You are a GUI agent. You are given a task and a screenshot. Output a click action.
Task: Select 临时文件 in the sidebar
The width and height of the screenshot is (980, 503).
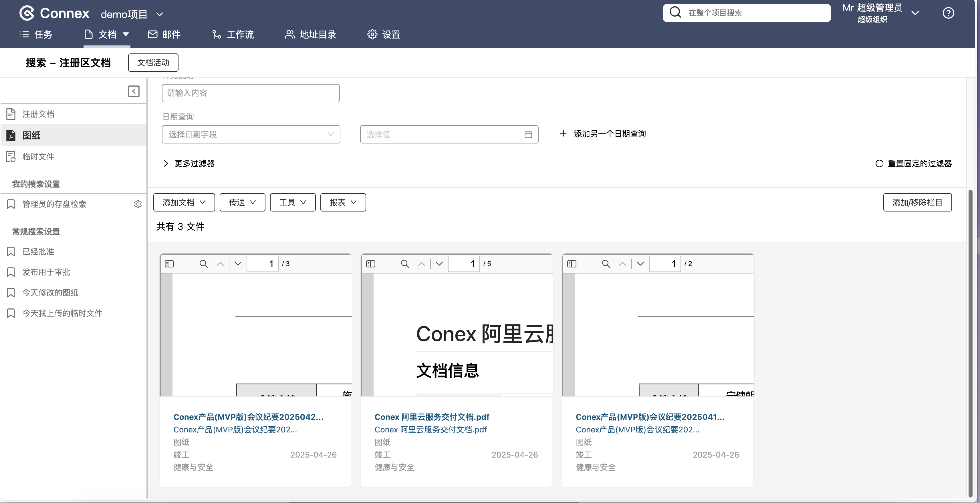[x=38, y=157]
